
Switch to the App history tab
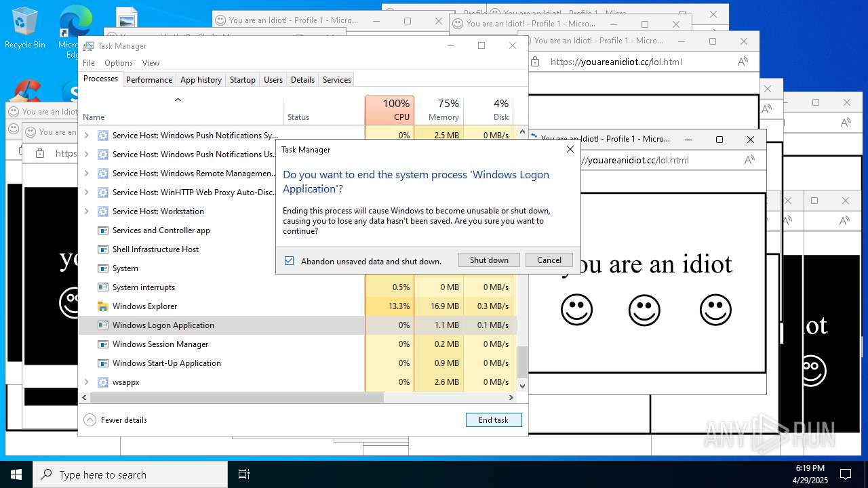click(201, 80)
